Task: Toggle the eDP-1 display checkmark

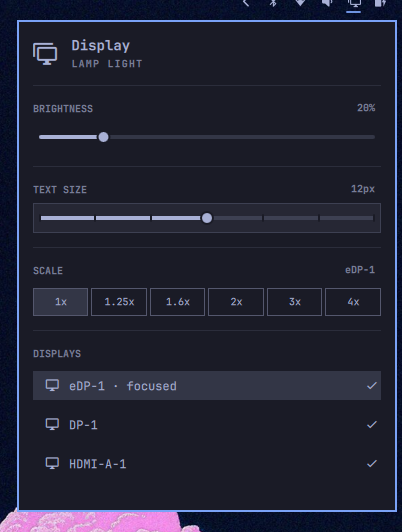Action: 372,385
